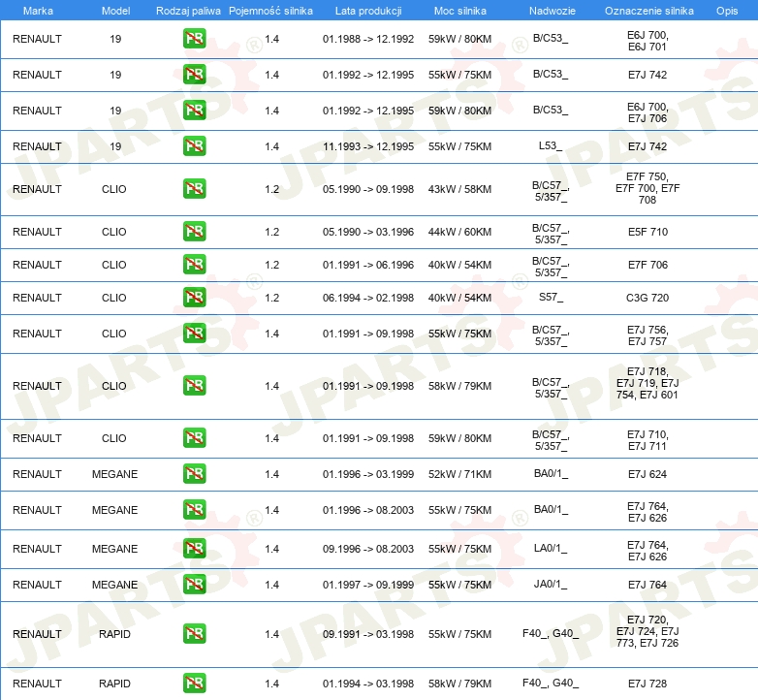Select the date cell 01.1997 -> 09.1999
This screenshot has width=758, height=700.
click(x=368, y=585)
